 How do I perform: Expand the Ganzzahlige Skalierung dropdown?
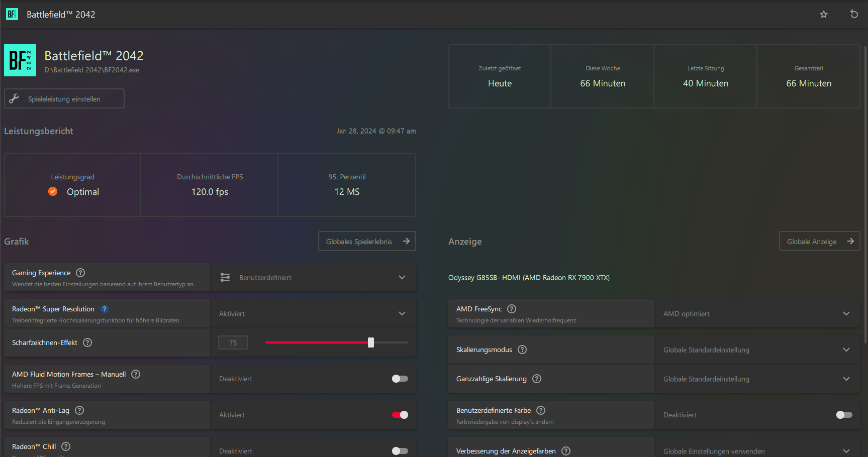point(757,379)
